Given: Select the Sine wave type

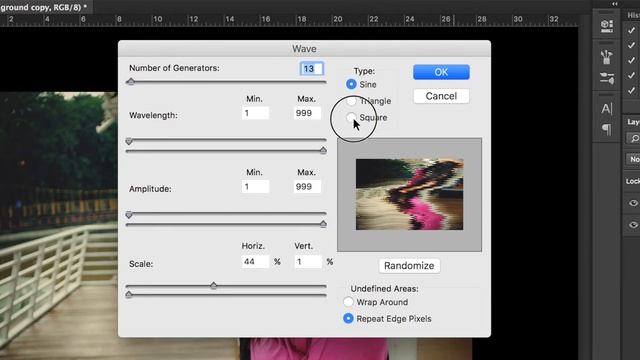Looking at the screenshot, I should [x=351, y=84].
